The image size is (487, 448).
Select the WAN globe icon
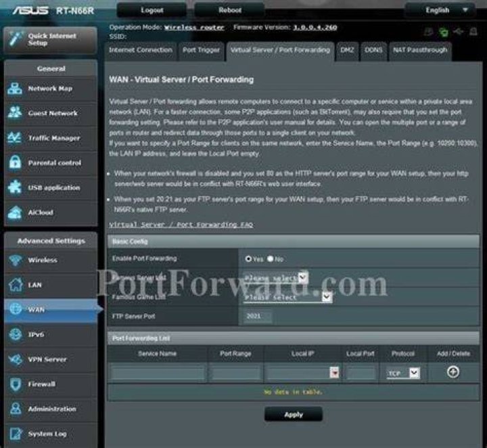click(15, 309)
